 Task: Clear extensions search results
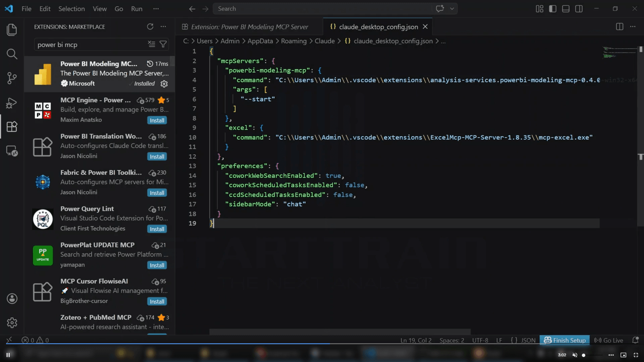click(x=152, y=44)
